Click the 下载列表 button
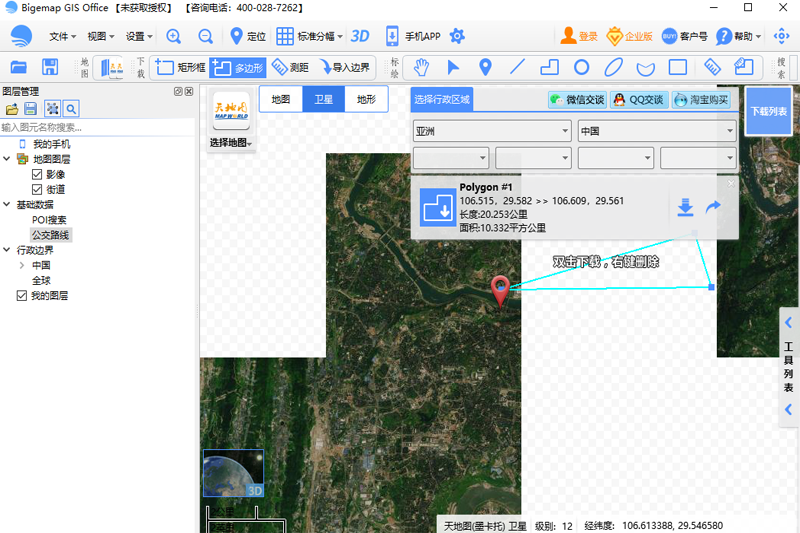 [768, 111]
